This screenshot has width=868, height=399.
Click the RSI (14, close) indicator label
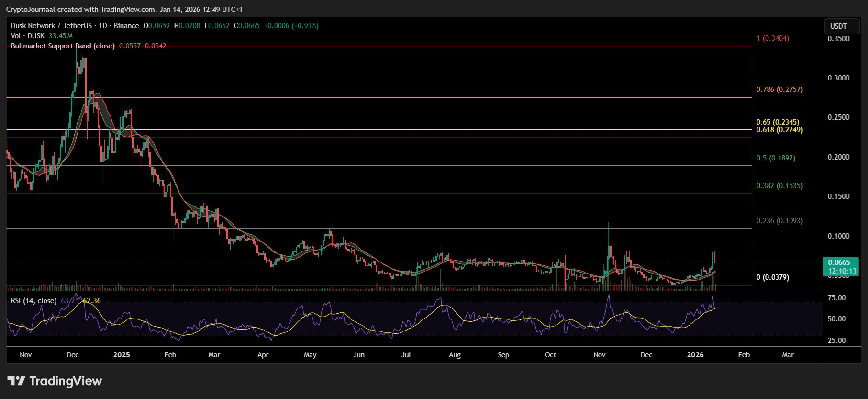pyautogui.click(x=33, y=301)
